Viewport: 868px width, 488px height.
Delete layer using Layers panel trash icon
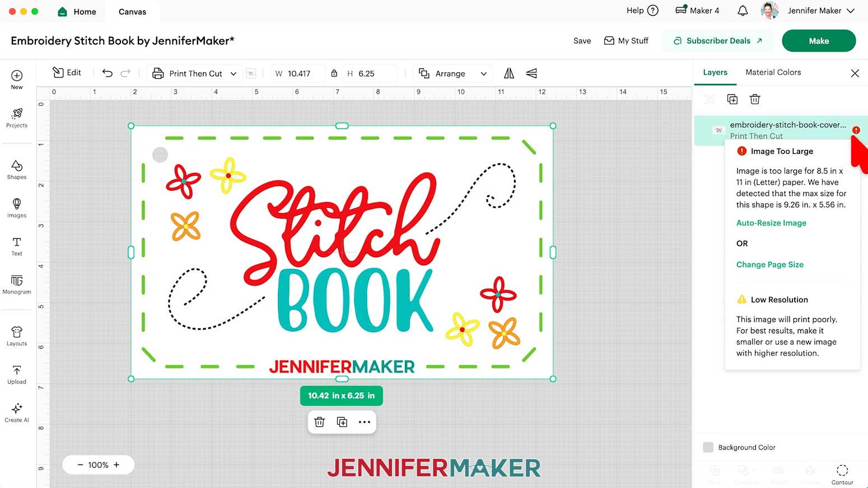[755, 99]
